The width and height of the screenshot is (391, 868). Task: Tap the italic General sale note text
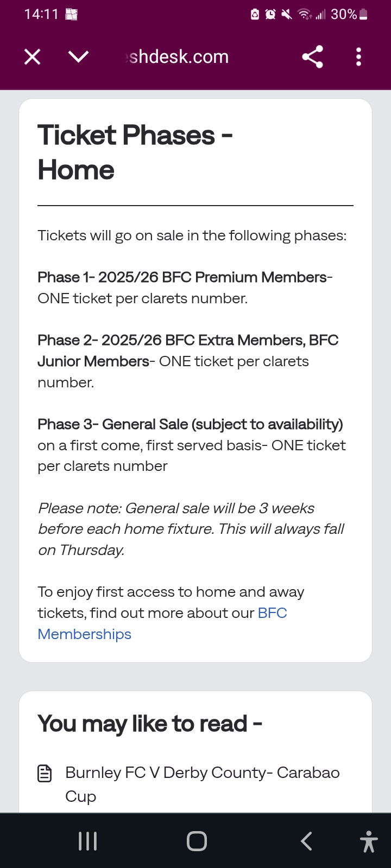(191, 529)
